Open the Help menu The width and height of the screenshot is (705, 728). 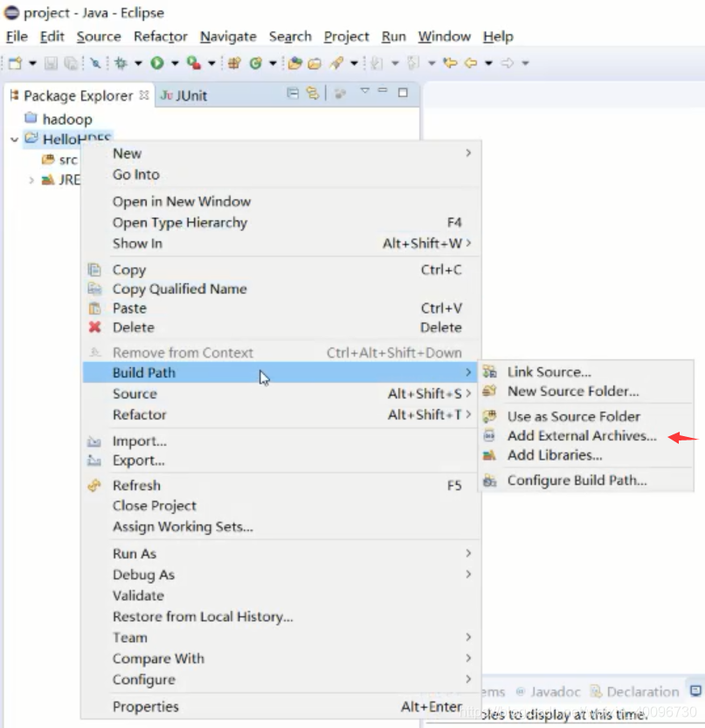click(498, 36)
